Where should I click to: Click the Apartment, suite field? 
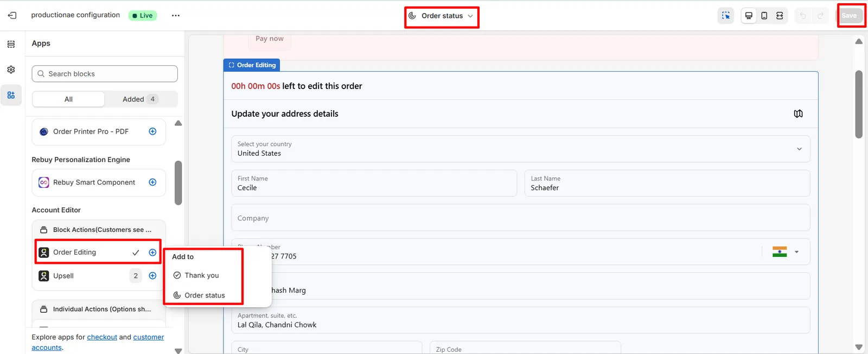click(521, 320)
